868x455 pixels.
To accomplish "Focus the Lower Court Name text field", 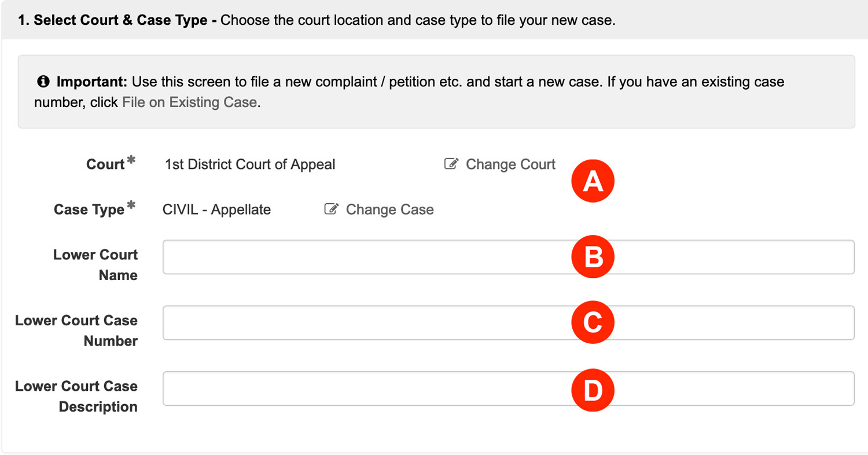I will pos(509,257).
